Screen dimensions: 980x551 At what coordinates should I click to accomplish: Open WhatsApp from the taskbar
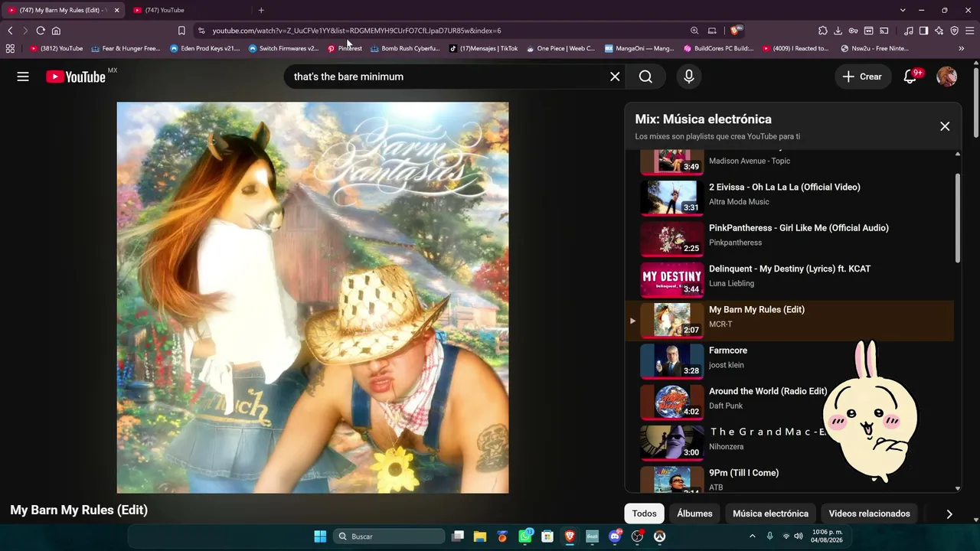tap(525, 536)
